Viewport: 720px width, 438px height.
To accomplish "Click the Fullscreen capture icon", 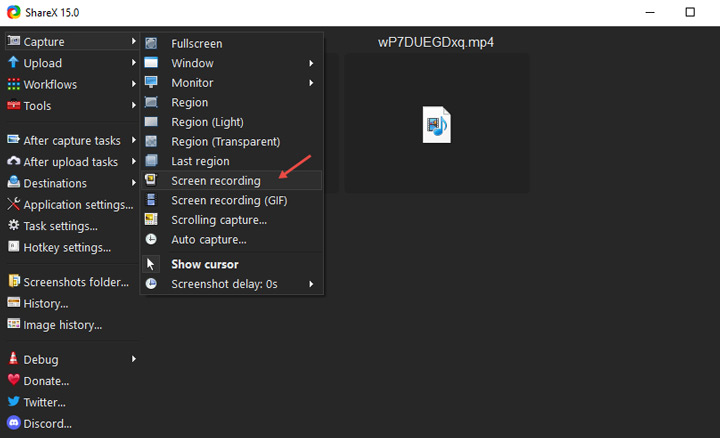I will click(x=151, y=44).
